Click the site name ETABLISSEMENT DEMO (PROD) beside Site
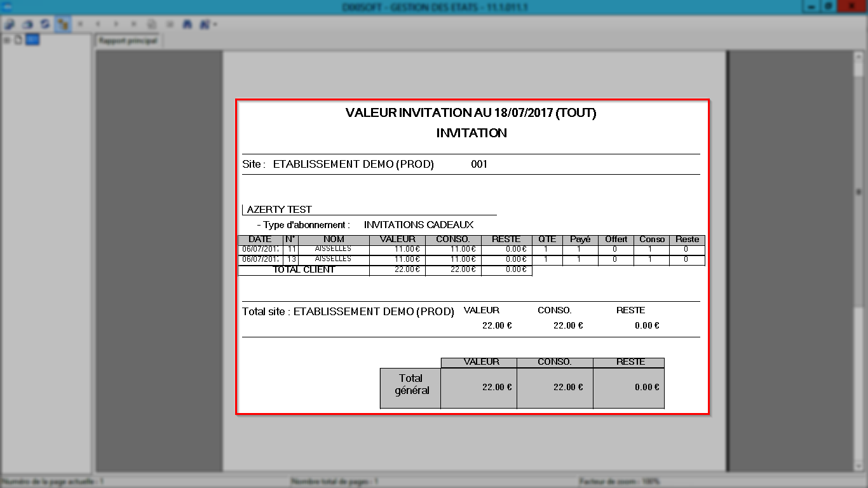 point(353,164)
